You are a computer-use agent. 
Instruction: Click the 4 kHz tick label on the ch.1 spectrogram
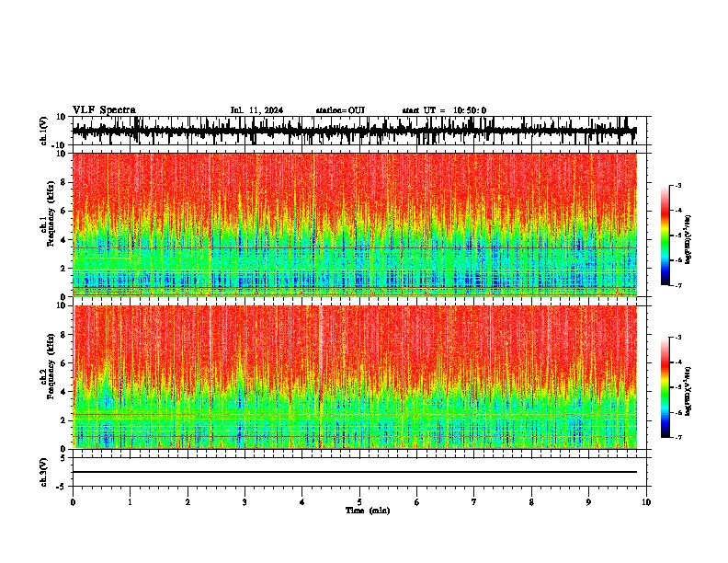(63, 240)
